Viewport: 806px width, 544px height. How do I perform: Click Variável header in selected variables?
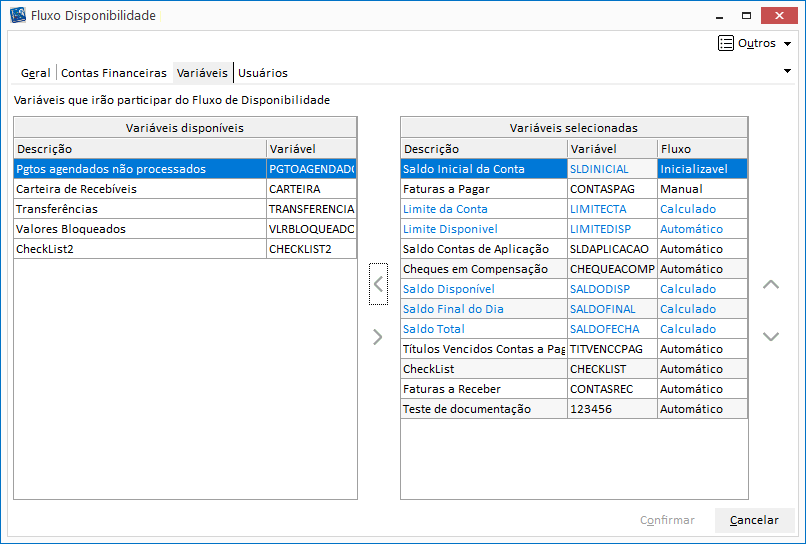(612, 149)
